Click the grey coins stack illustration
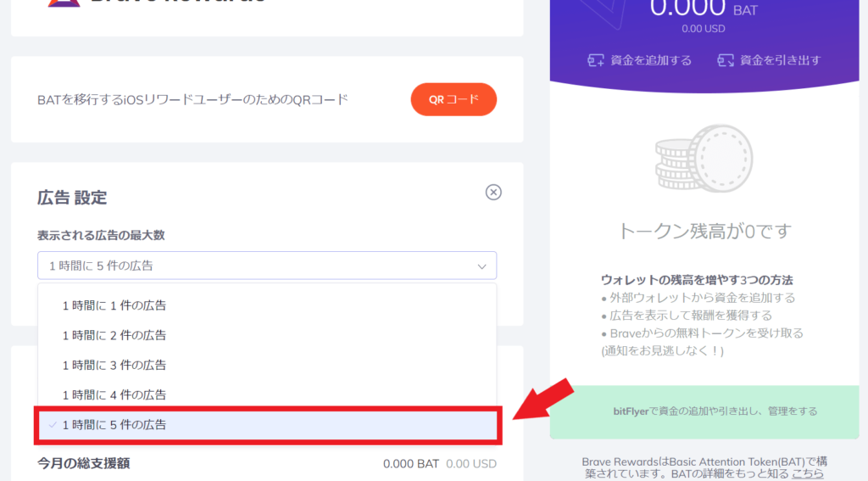868x481 pixels. pyautogui.click(x=704, y=159)
